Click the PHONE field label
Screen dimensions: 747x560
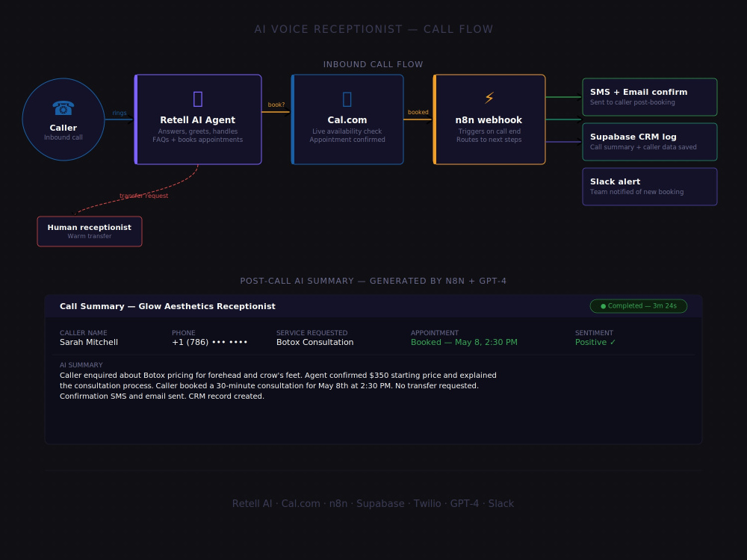pos(184,333)
